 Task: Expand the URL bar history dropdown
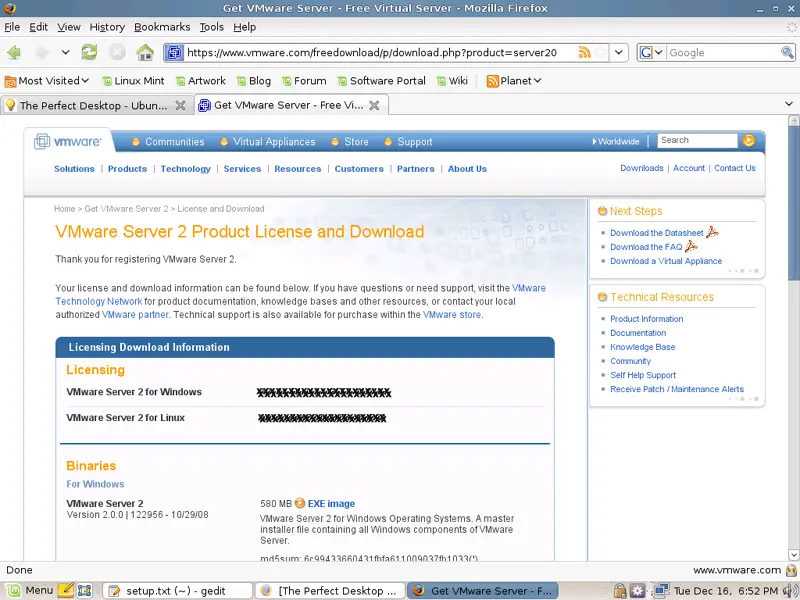(x=619, y=52)
